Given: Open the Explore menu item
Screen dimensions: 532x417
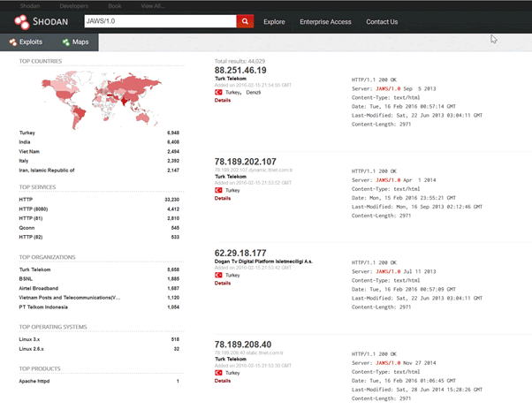Looking at the screenshot, I should click(x=274, y=21).
